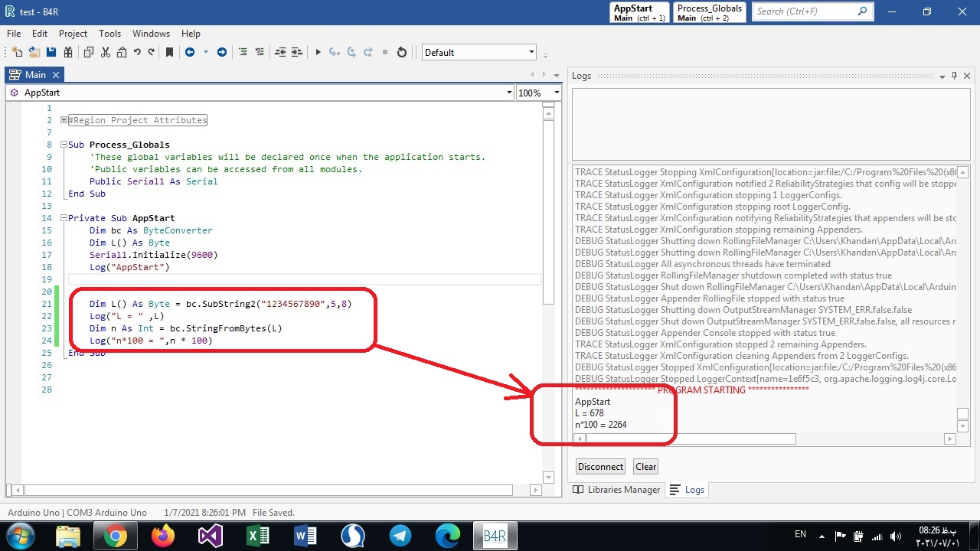Open the Edit menu
This screenshot has height=551, width=980.
(40, 34)
